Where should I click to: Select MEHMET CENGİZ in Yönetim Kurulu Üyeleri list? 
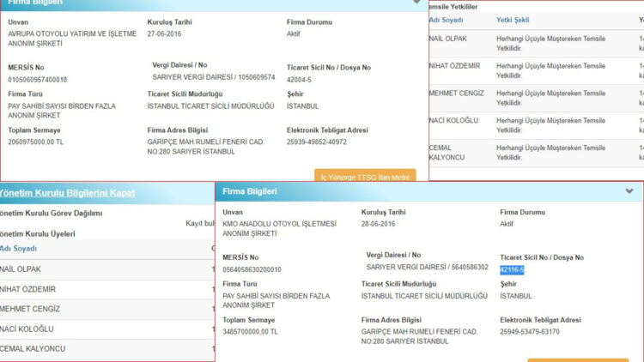click(30, 309)
